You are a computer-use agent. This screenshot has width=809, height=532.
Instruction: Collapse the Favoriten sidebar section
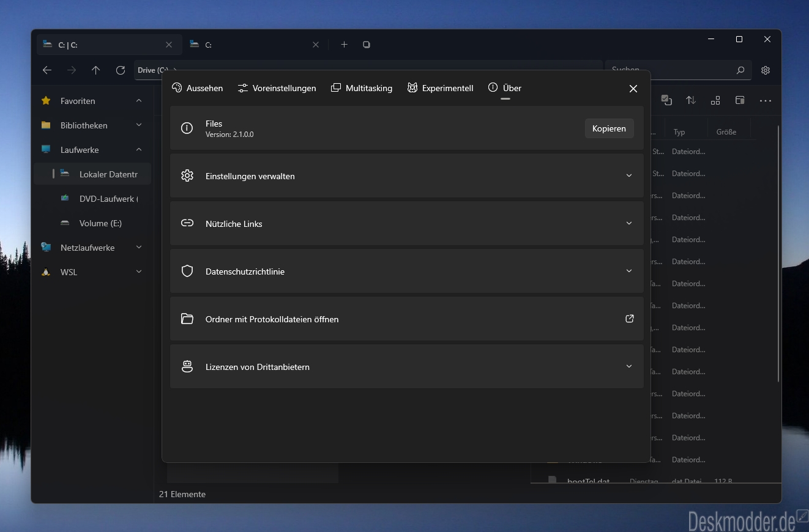(139, 101)
